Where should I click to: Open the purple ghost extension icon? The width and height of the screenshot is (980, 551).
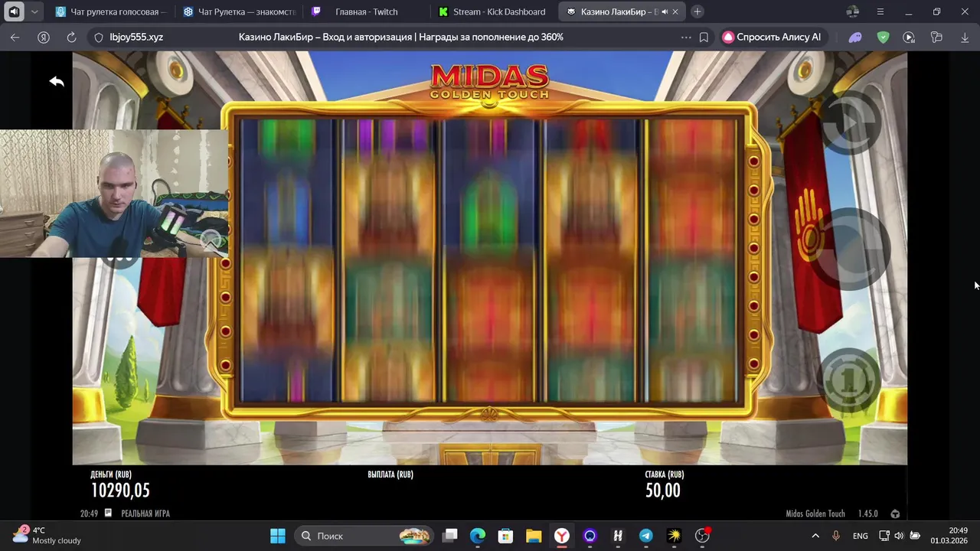point(855,37)
